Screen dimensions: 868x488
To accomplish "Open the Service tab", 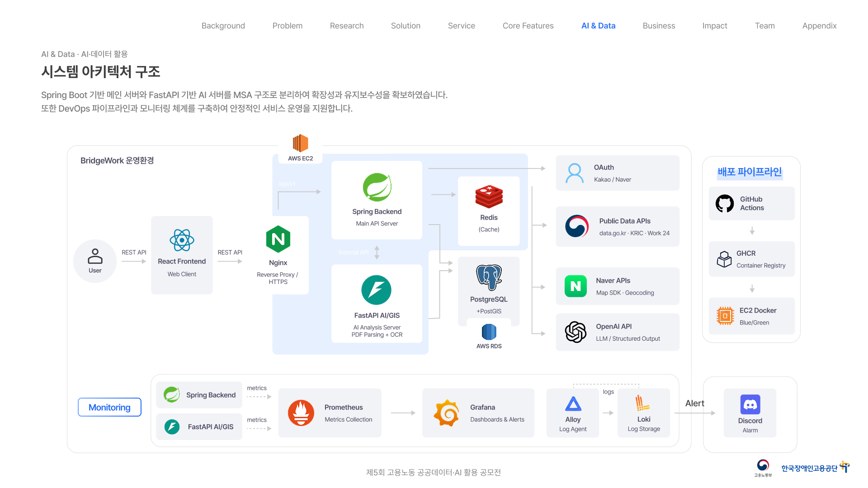I will coord(462,26).
